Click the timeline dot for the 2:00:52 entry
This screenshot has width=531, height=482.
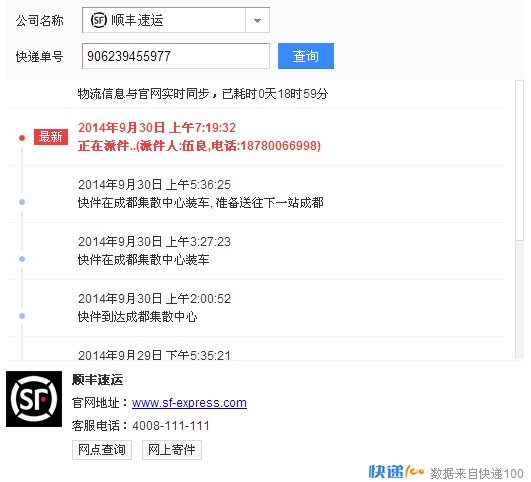22,316
